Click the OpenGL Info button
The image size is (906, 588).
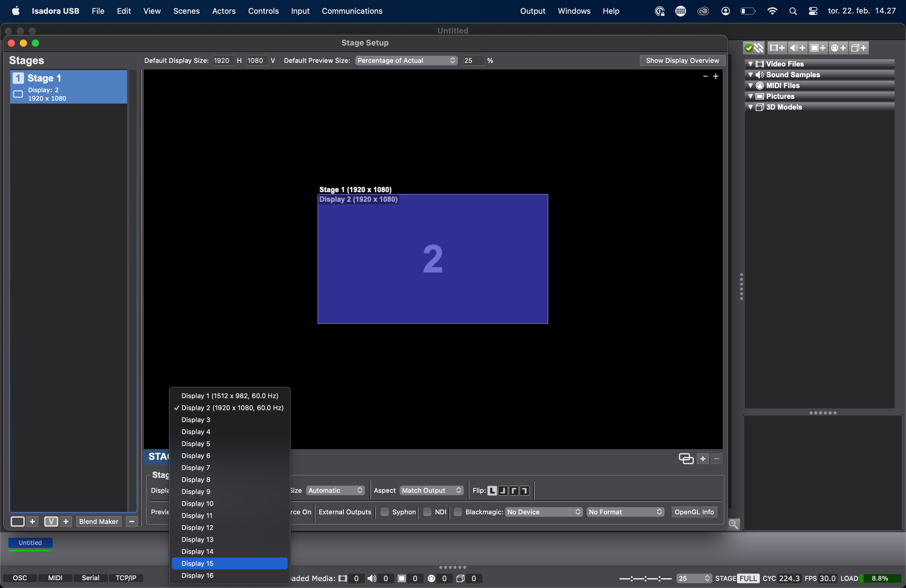point(694,512)
